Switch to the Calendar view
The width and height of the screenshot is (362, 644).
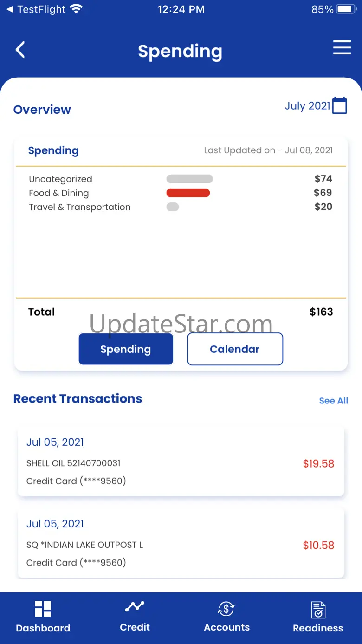(x=235, y=349)
